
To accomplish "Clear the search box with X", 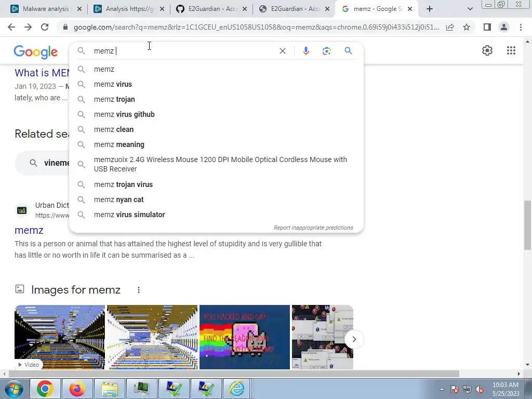I will click(x=282, y=51).
